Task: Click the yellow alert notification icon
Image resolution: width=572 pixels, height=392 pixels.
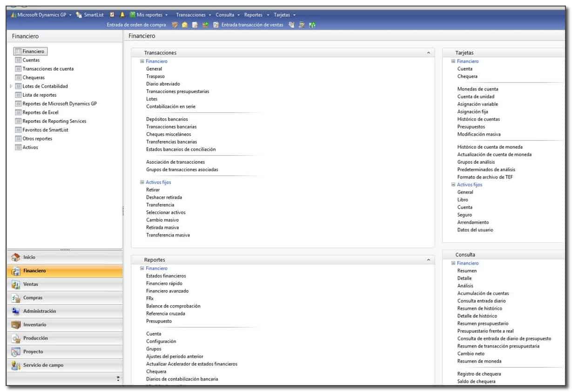Action: pyautogui.click(x=121, y=14)
